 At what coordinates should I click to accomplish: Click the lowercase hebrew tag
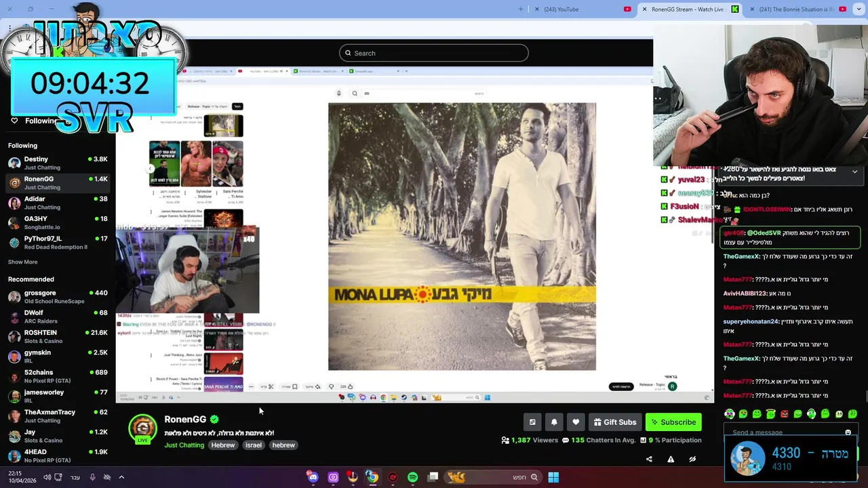(x=283, y=445)
